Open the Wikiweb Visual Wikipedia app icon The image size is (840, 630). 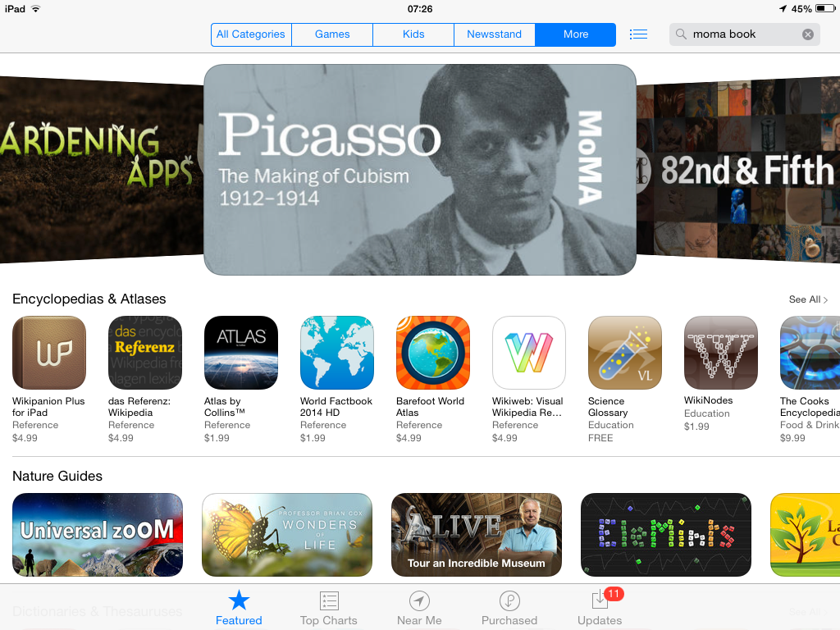pyautogui.click(x=529, y=353)
